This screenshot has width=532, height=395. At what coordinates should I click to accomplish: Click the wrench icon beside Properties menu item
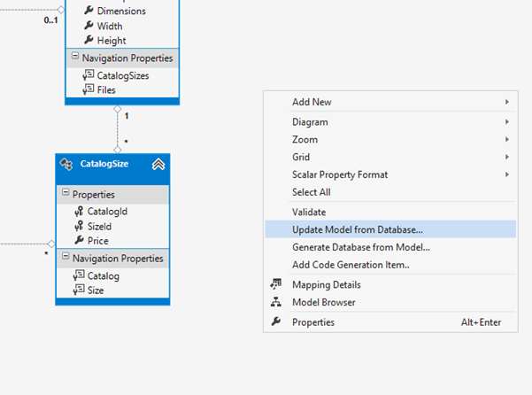click(x=275, y=322)
